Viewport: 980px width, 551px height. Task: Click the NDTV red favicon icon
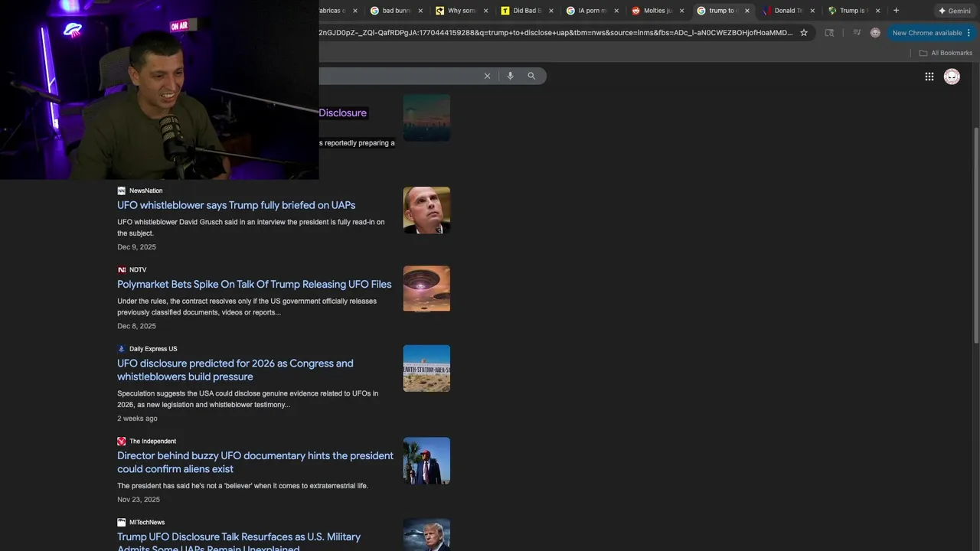tap(121, 270)
